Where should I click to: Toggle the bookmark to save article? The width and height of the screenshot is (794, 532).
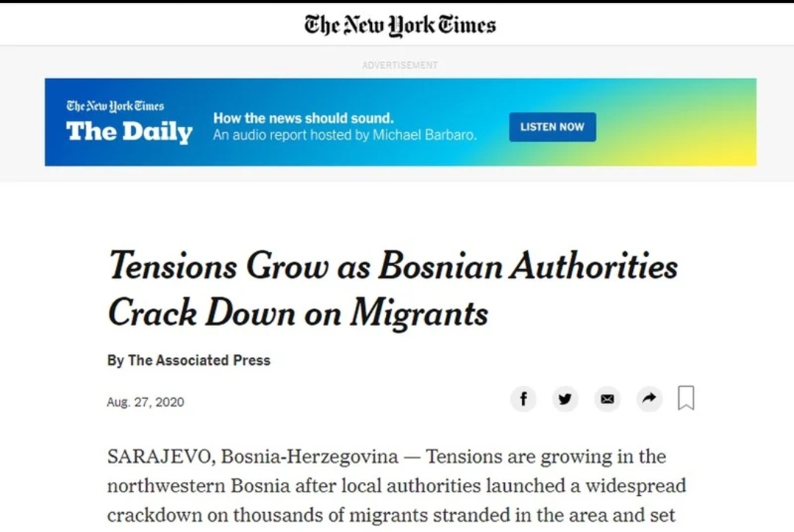click(686, 398)
